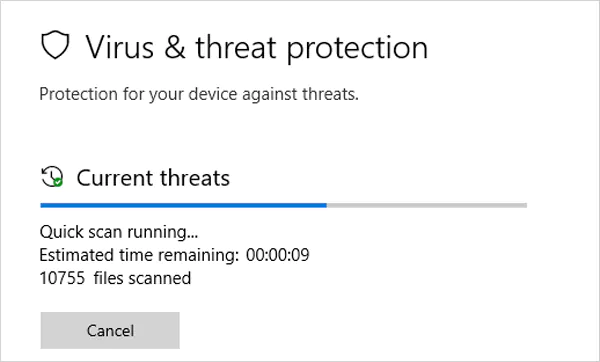This screenshot has width=600, height=362.
Task: Click the against threats text in the subtitle
Action: pos(300,94)
